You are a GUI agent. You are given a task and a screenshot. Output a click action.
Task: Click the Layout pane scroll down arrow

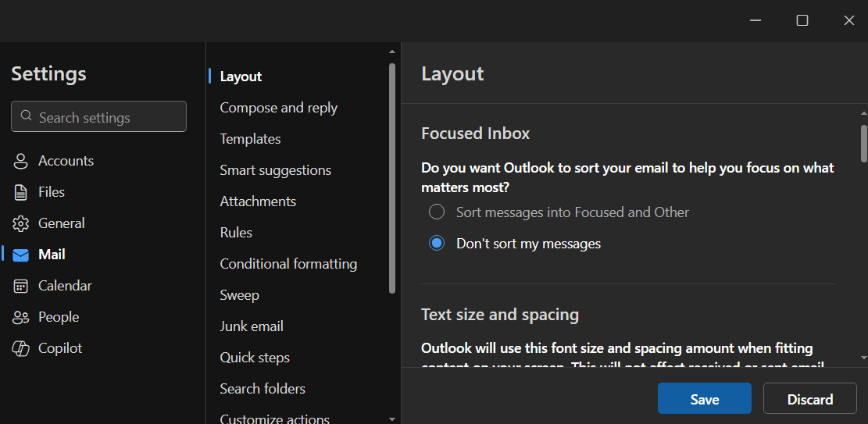864,358
